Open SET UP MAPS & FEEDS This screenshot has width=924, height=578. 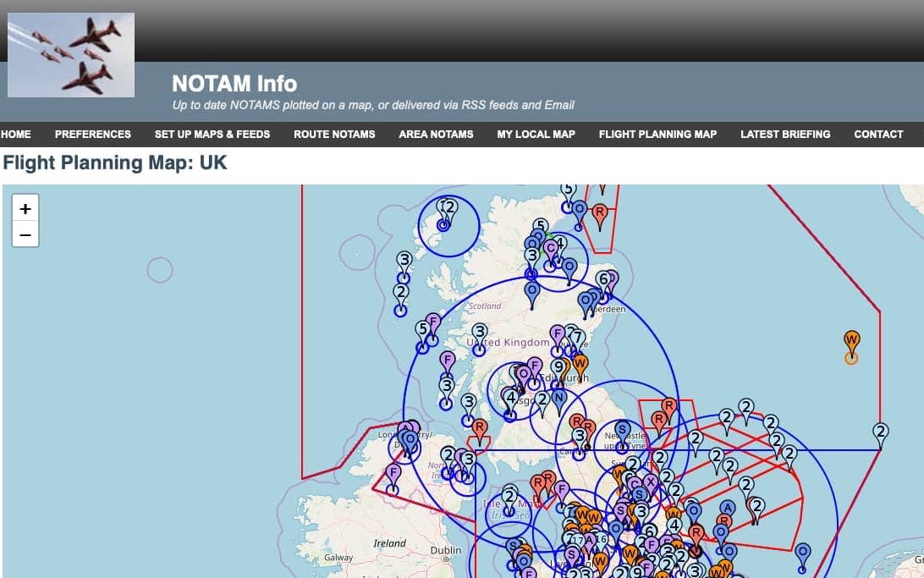212,134
